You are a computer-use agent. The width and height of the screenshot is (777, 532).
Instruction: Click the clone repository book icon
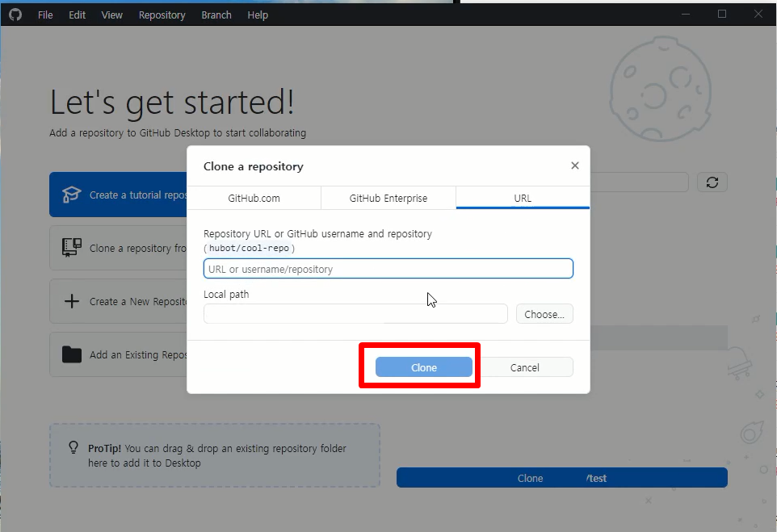(71, 248)
